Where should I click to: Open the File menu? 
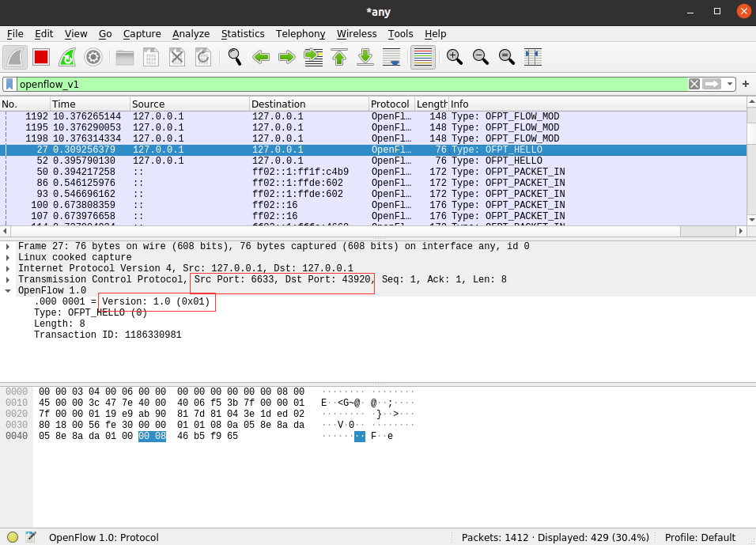point(15,34)
